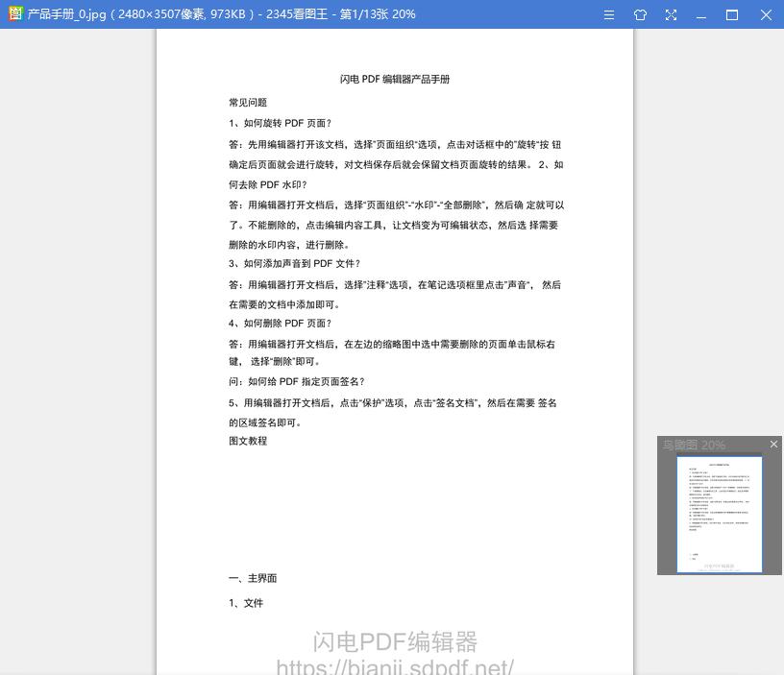Screen dimensions: 784x675
Task: Click the 鸟瞰图 20% panel label
Action: [694, 445]
